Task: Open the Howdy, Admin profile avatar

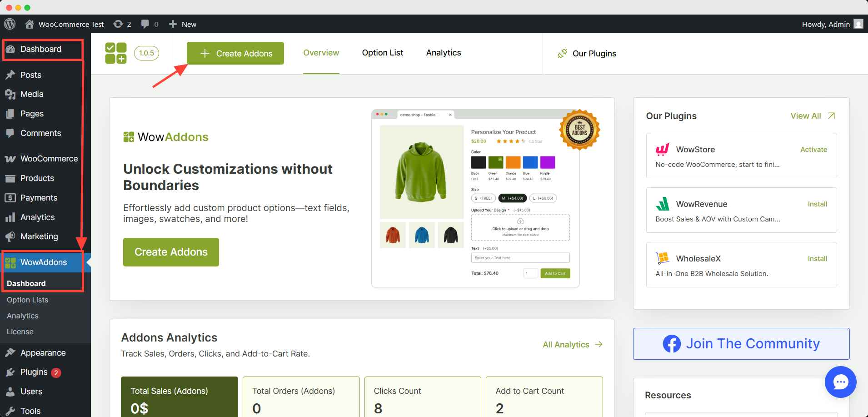Action: pyautogui.click(x=858, y=24)
